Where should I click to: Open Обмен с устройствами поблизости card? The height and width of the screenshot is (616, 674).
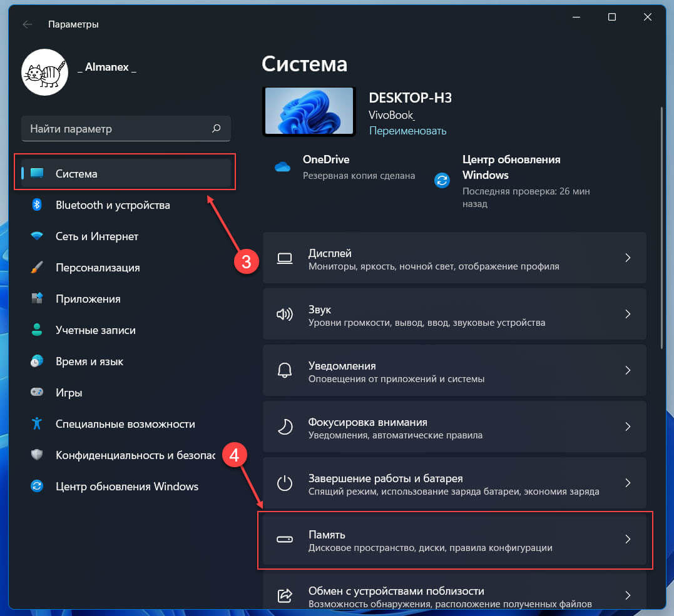pos(454,590)
